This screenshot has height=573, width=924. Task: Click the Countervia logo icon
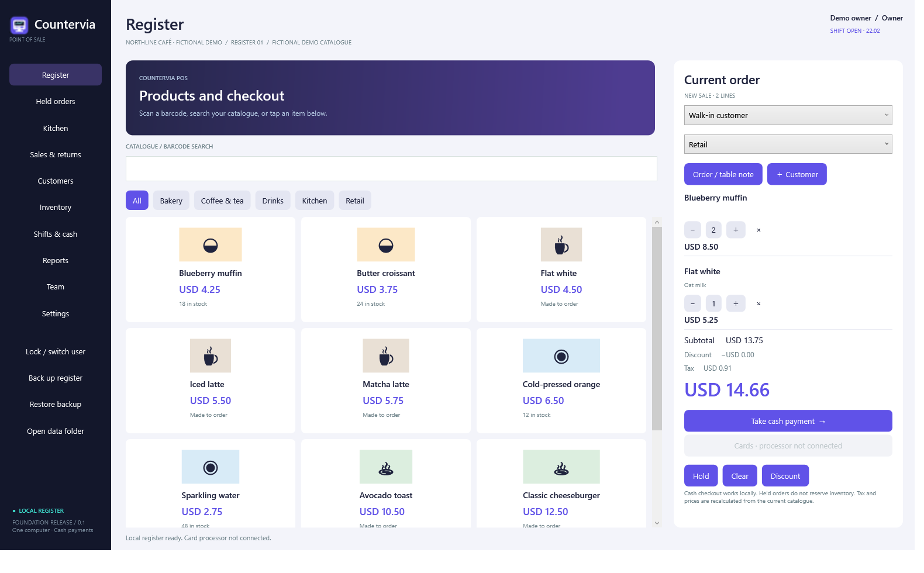coord(19,25)
